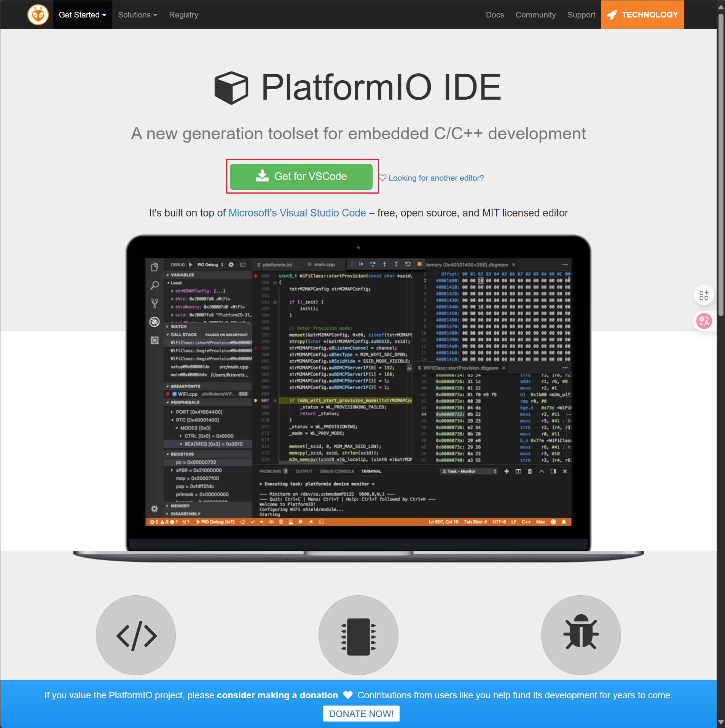Image resolution: width=725 pixels, height=728 pixels.
Task: Click the code brackets circle icon
Action: pyautogui.click(x=136, y=635)
